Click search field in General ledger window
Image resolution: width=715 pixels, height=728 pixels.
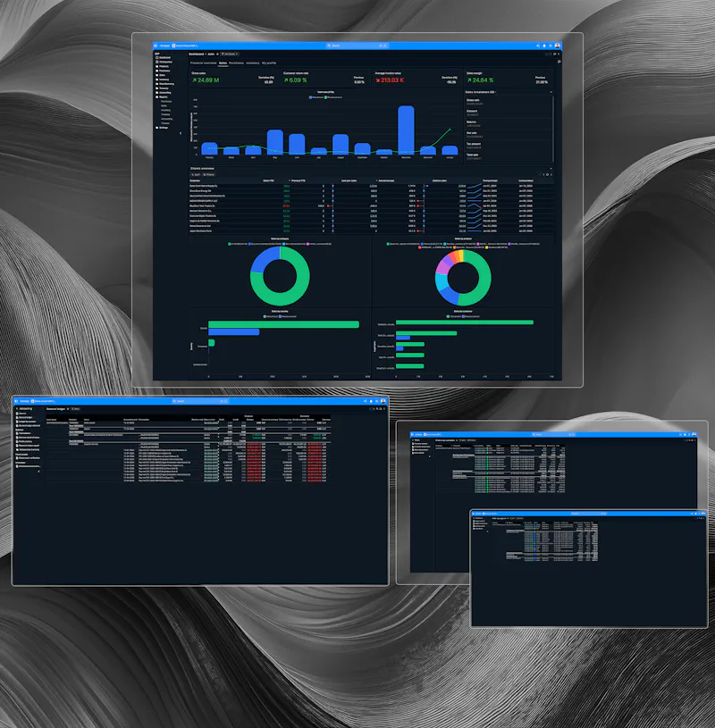point(200,401)
